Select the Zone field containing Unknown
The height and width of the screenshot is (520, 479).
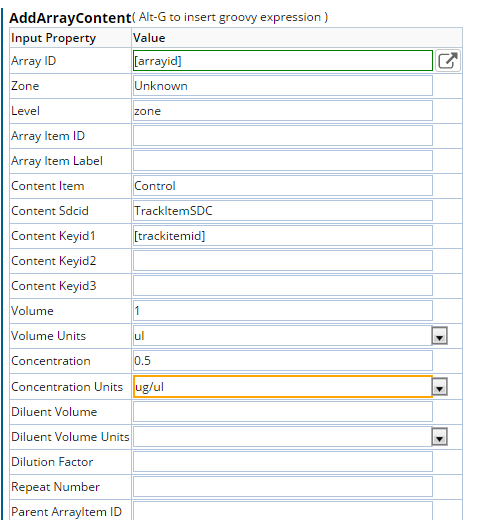pos(283,86)
